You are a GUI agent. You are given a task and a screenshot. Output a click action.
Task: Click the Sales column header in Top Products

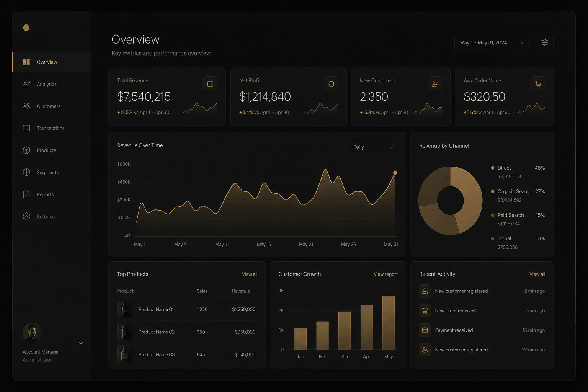click(x=202, y=291)
